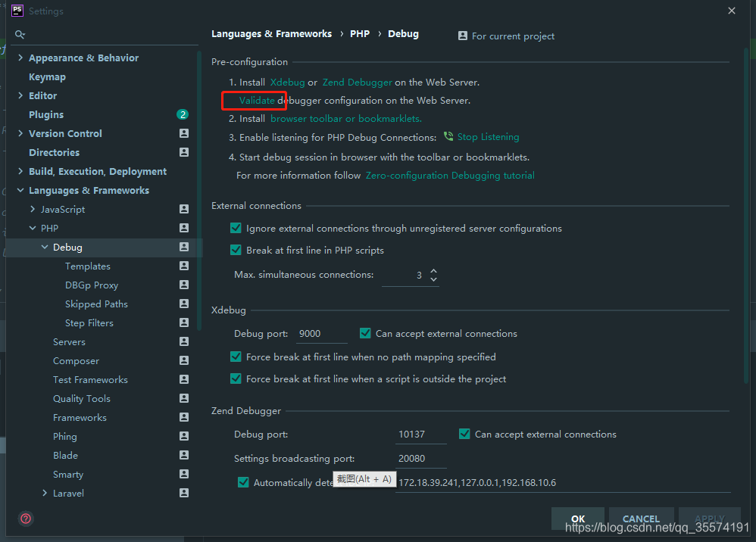Click project-level icon beside Smarty
The height and width of the screenshot is (542, 756).
(184, 474)
